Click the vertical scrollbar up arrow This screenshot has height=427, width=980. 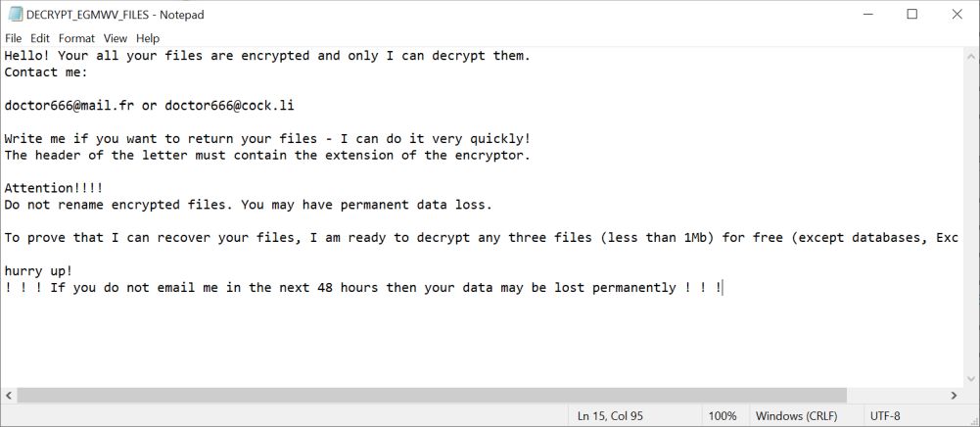971,56
